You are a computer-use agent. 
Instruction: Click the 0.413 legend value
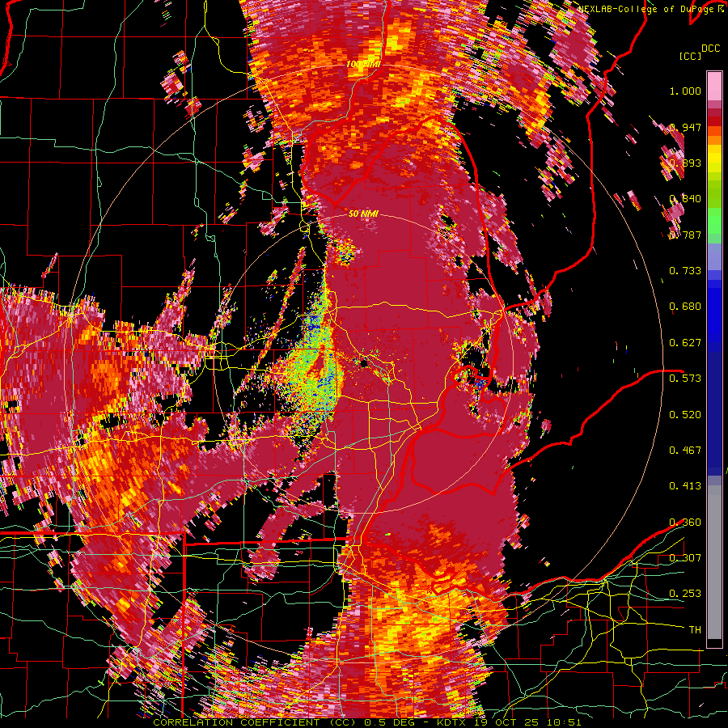pyautogui.click(x=685, y=486)
